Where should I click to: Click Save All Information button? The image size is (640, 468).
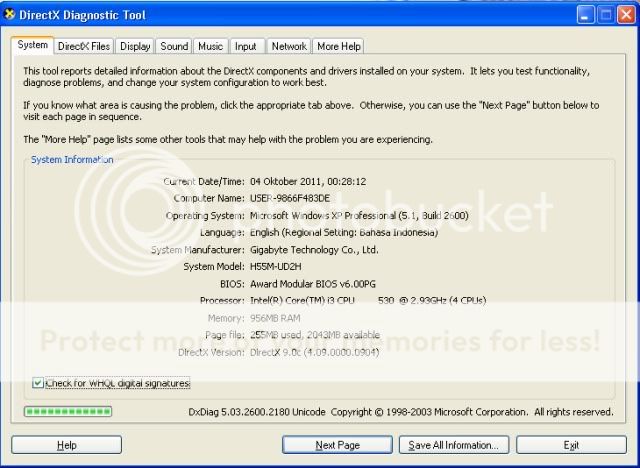tap(454, 445)
